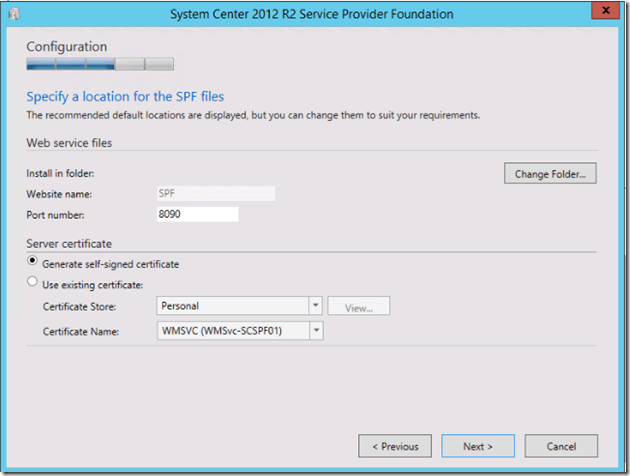Open the Certificate Store dropdown arrow
The image size is (630, 476).
tap(315, 306)
